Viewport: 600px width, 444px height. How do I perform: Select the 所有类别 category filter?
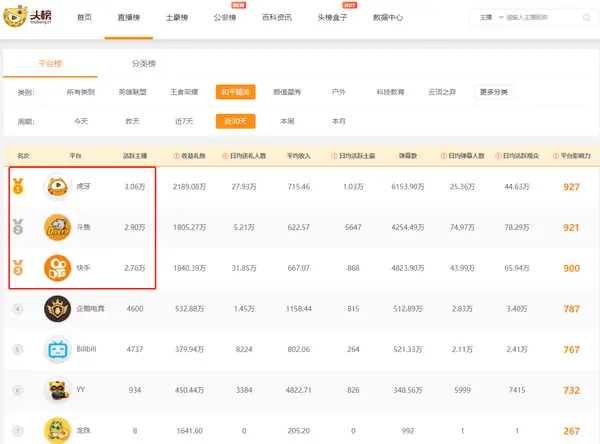tap(81, 92)
